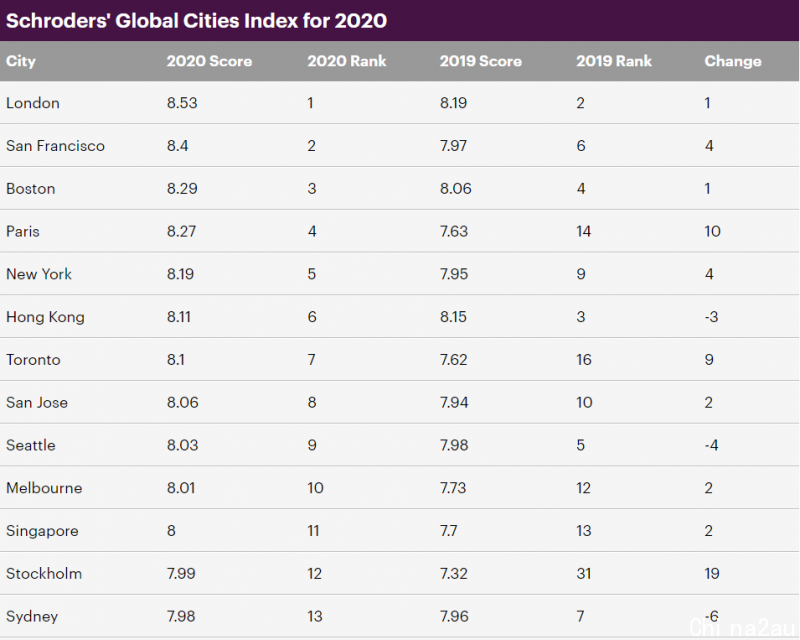Select San Francisco's 2019 score of 7.97

coord(454,146)
